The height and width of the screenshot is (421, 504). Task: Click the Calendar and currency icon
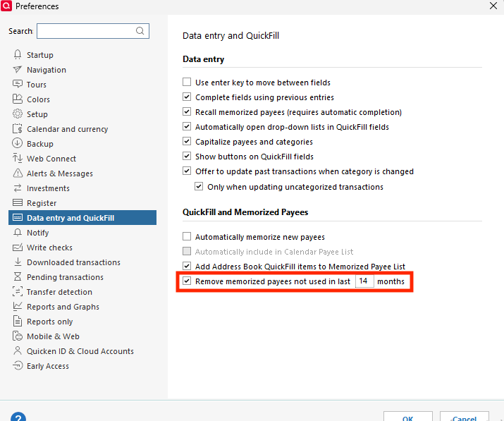pyautogui.click(x=18, y=128)
